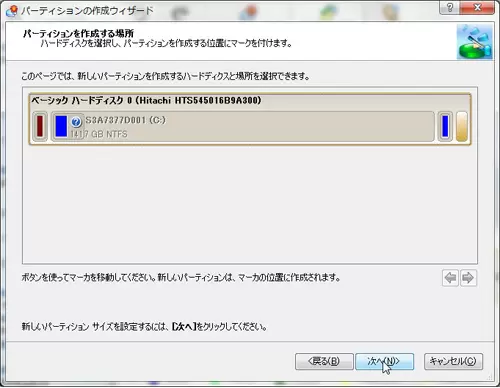Click the パーティションの作成ウィザード title bar text
500x388 pixels.
click(x=87, y=11)
